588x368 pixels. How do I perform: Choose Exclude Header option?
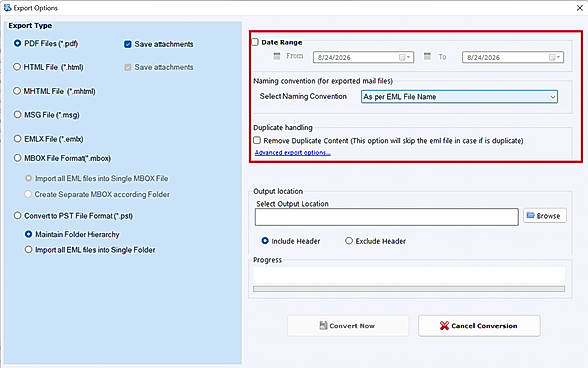click(x=349, y=241)
